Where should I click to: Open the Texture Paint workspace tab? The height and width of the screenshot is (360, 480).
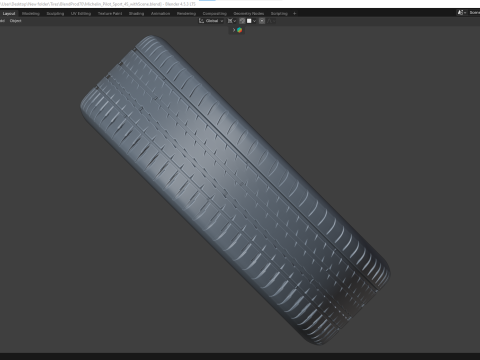click(110, 14)
